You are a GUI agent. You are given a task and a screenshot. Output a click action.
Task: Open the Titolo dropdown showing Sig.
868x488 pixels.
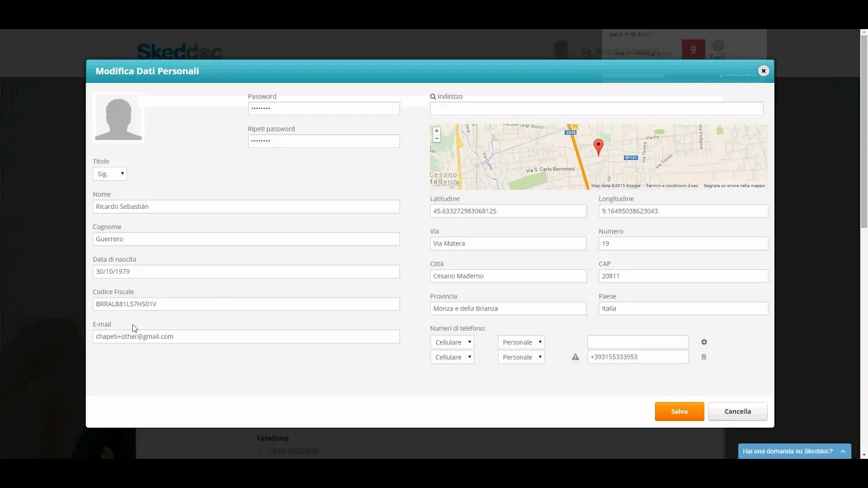(x=110, y=174)
